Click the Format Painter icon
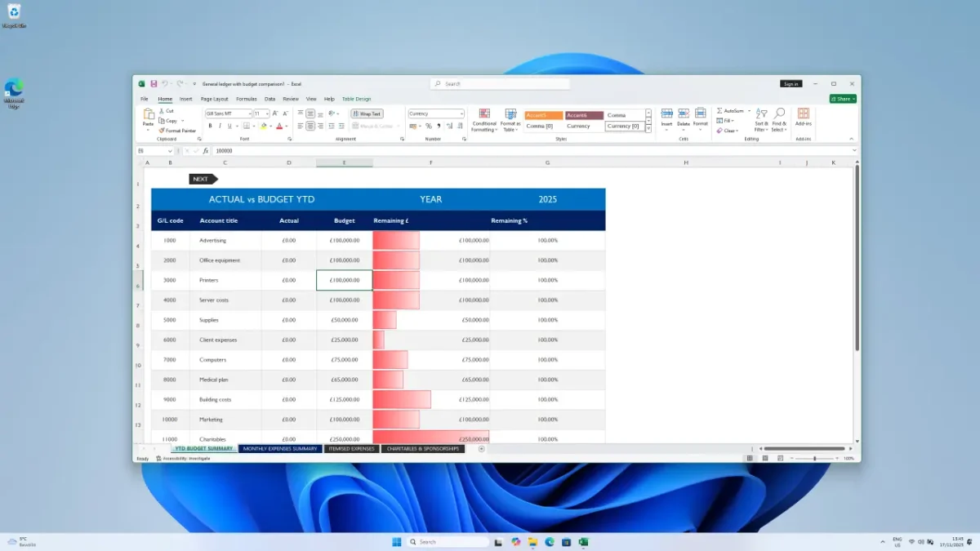This screenshot has height=551, width=980. pyautogui.click(x=162, y=131)
